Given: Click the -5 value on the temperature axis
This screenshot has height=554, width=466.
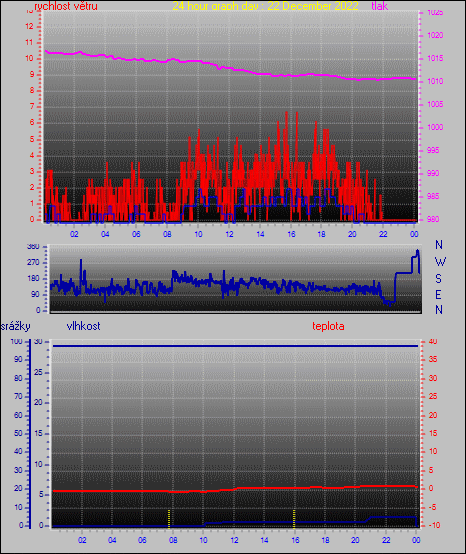Looking at the screenshot, I should point(432,507).
